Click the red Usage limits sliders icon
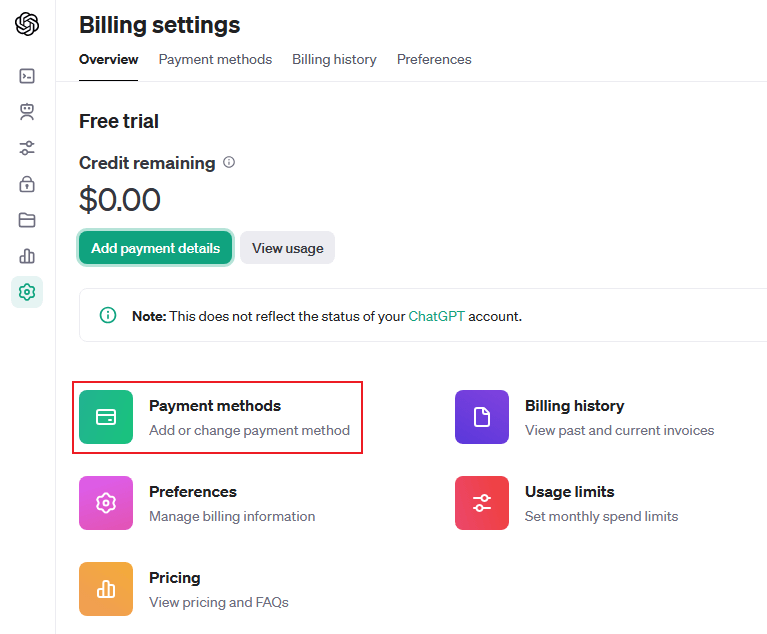The image size is (767, 634). pyautogui.click(x=482, y=503)
